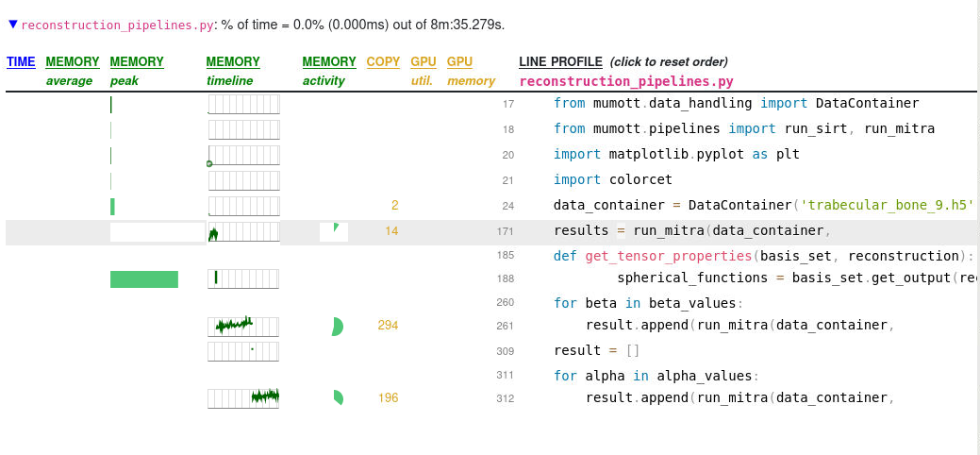The height and width of the screenshot is (455, 980).
Task: Select line number 24
Action: click(508, 207)
